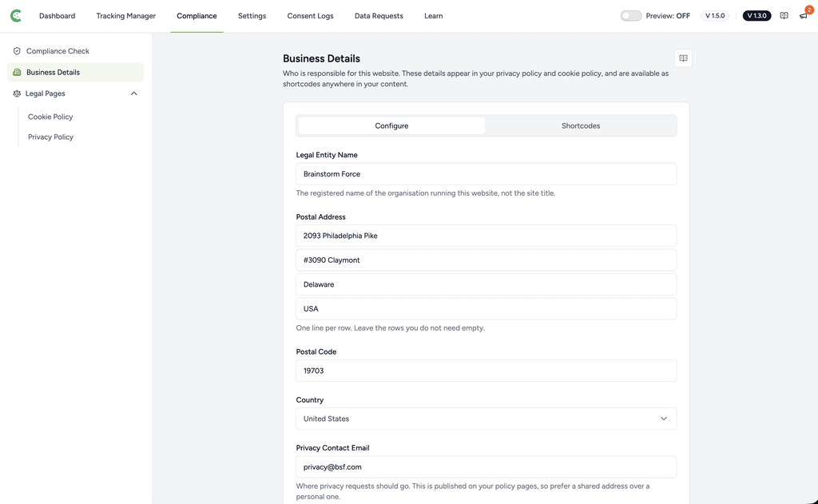Select the Configure tab
This screenshot has width=818, height=504.
coord(391,125)
